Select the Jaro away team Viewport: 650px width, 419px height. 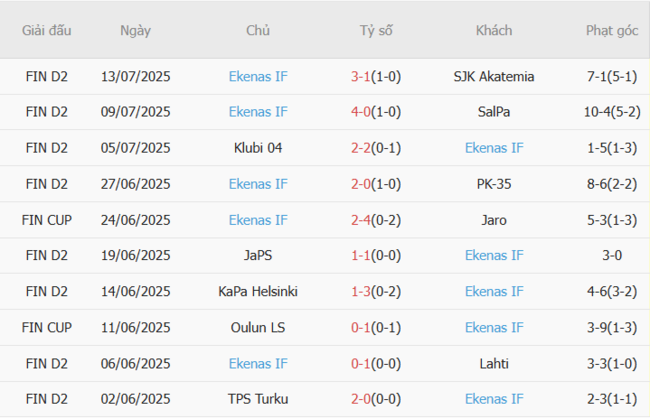click(494, 220)
